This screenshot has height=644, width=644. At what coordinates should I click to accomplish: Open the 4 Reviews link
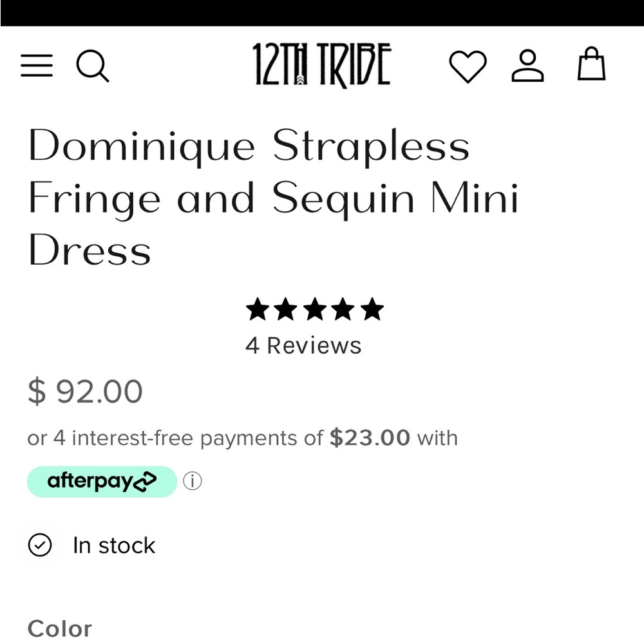(x=303, y=346)
